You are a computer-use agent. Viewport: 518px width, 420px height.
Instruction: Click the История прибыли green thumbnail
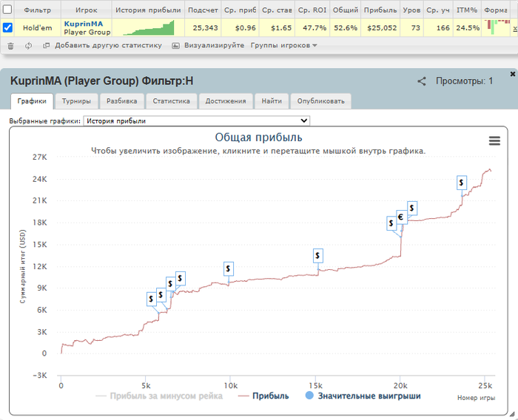pos(149,28)
